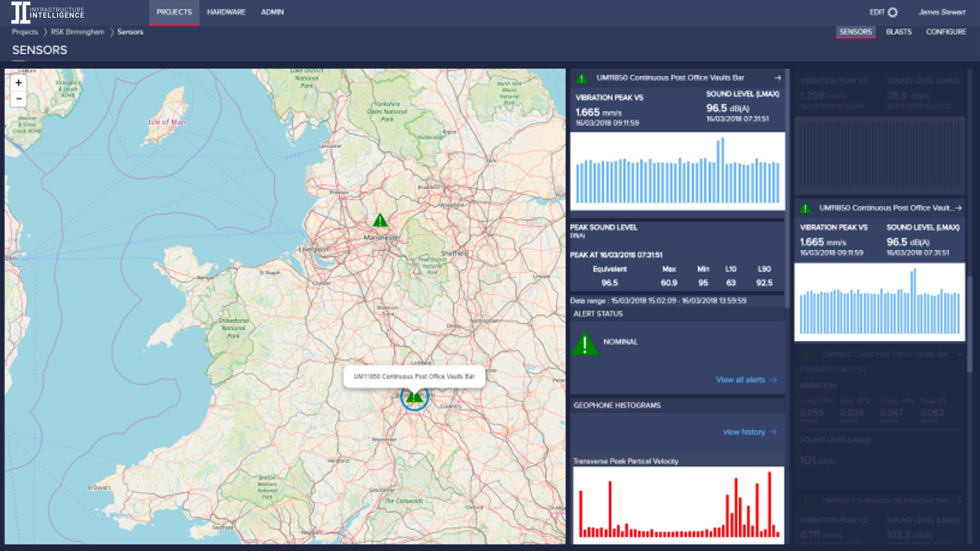Zoom in on the map
The height and width of the screenshot is (551, 980).
19,83
